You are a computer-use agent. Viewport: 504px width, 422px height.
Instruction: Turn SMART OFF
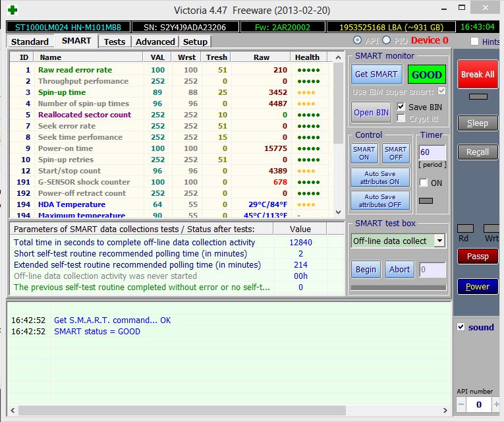[x=396, y=154]
